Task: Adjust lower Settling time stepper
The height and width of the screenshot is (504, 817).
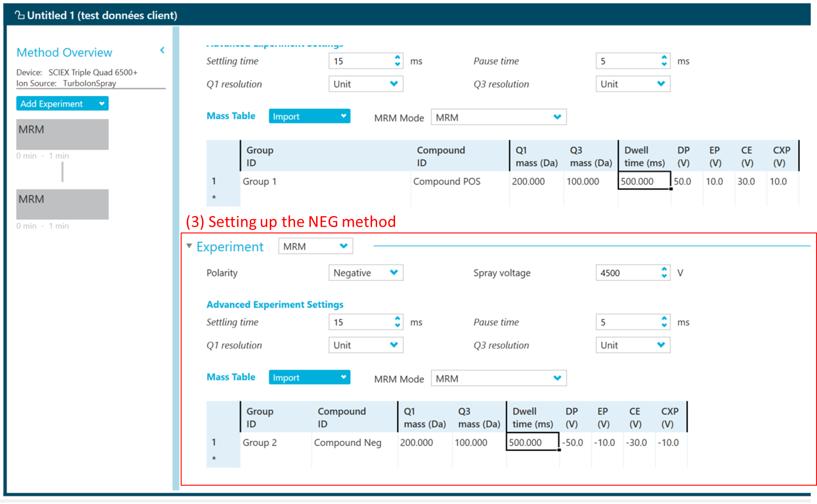Action: pos(397,322)
